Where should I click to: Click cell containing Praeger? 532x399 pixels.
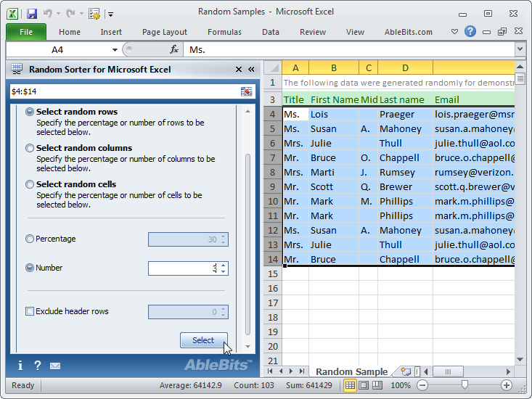coord(405,114)
